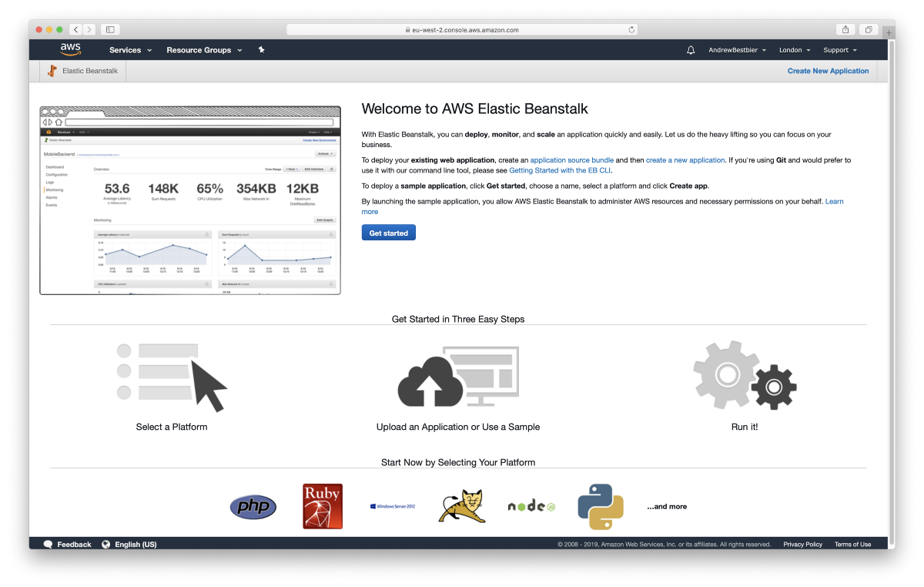Toggle the Safari sidebar button
924x587 pixels.
pos(110,29)
